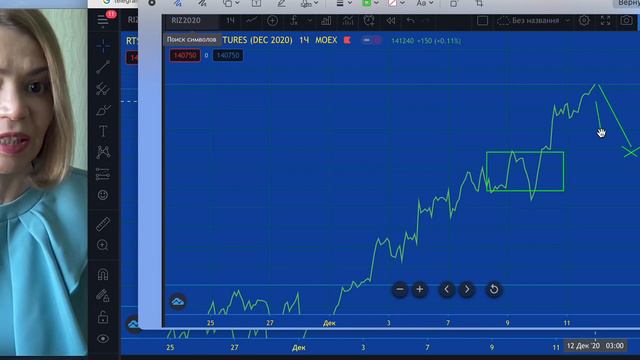Open the forecasting and measurement tools
The image size is (640, 360).
point(103,174)
